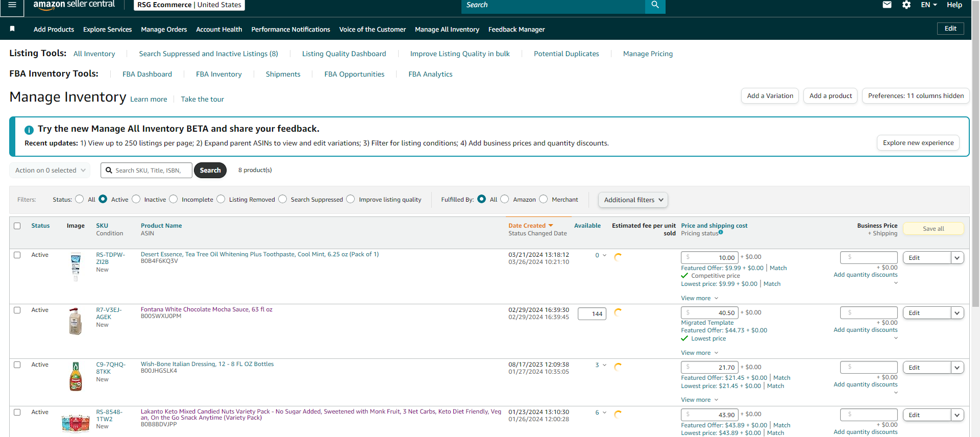Open Edit dropdown arrow for Desert Essence row
Screen dimensions: 980x437
(958, 258)
